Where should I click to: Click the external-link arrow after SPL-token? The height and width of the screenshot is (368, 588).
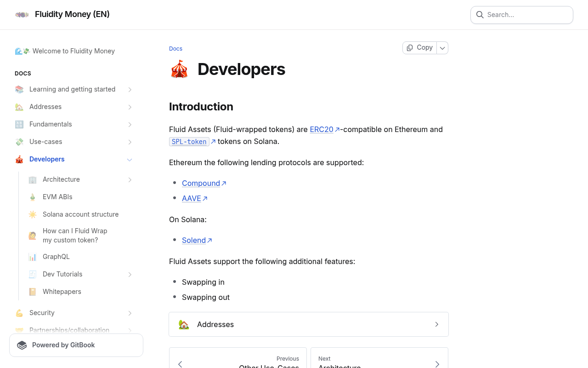pyautogui.click(x=213, y=142)
